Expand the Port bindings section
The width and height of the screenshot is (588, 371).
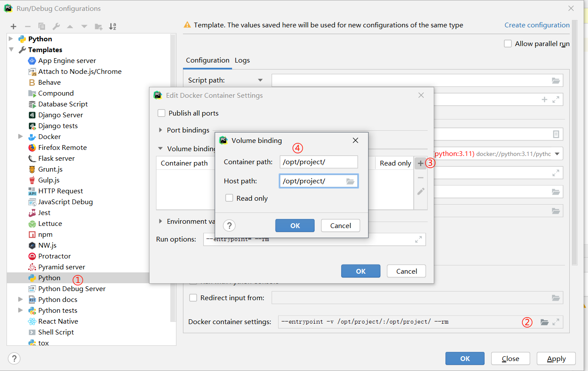point(161,130)
